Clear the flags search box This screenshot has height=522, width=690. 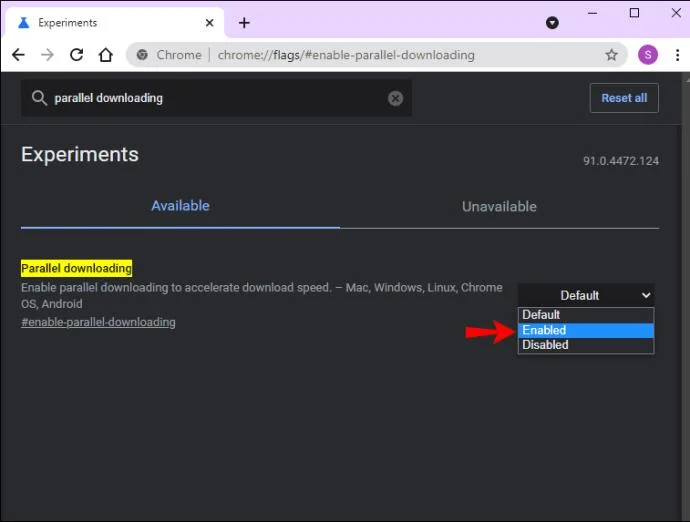(x=395, y=98)
